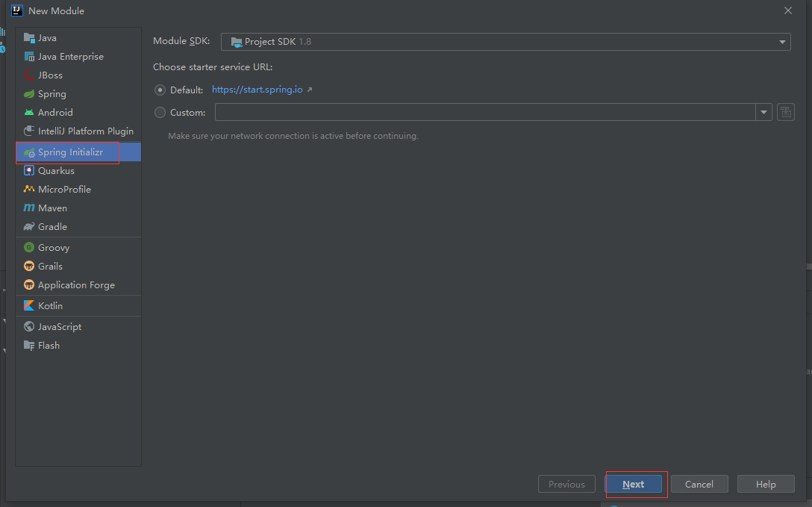This screenshot has height=507, width=812.
Task: Select MicroProfile in the list
Action: 78,189
